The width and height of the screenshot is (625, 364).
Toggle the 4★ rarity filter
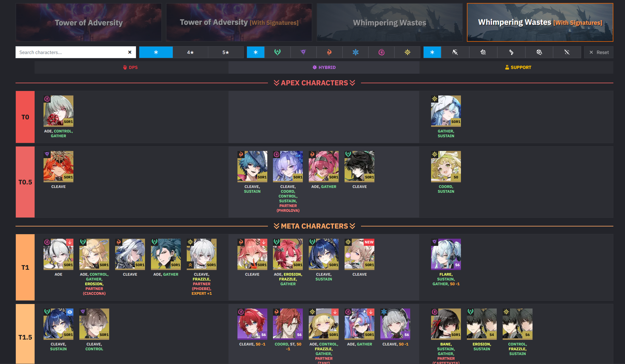[190, 52]
